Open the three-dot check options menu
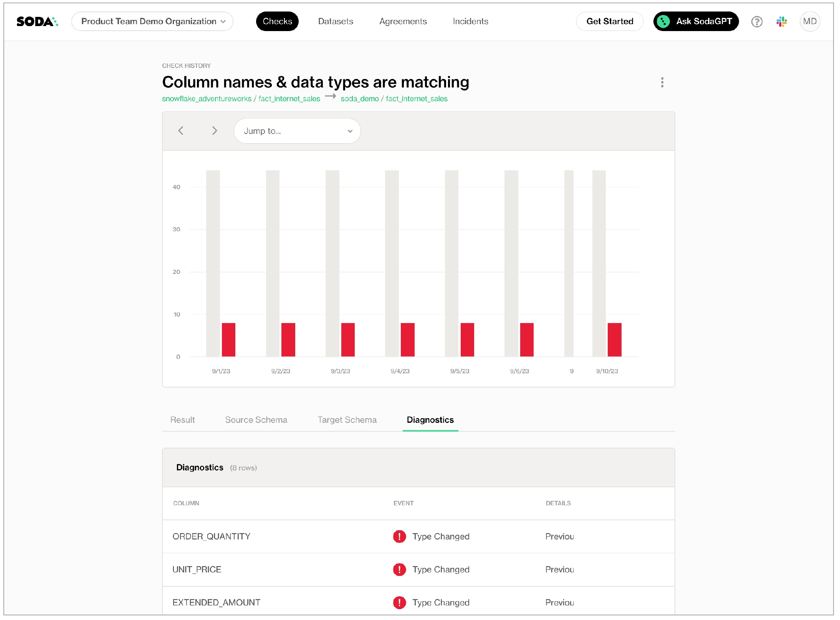840x620 pixels. point(662,82)
